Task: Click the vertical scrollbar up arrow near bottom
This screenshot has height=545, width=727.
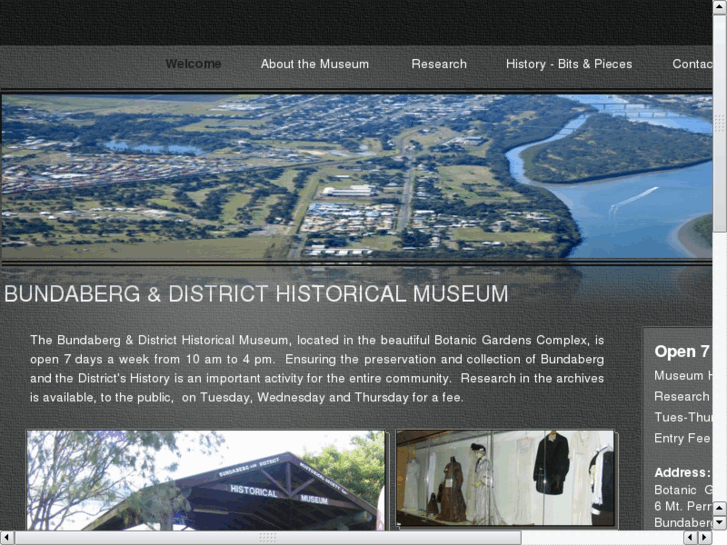Action: (720, 508)
